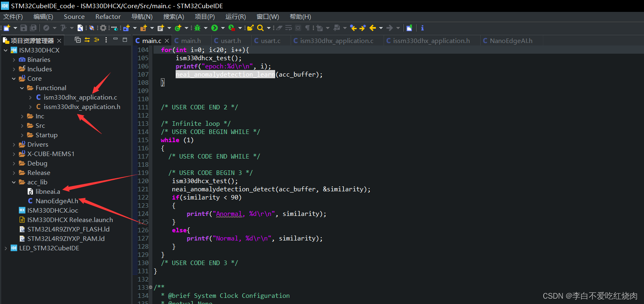Open the 项目(P) menu

[205, 17]
